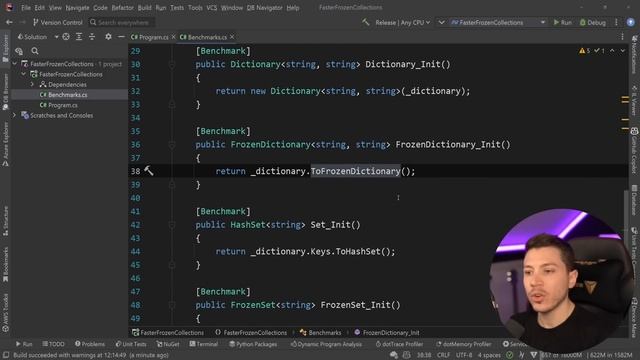Click the Benchmarks breadcrumb item
640x360 pixels.
coord(320,333)
